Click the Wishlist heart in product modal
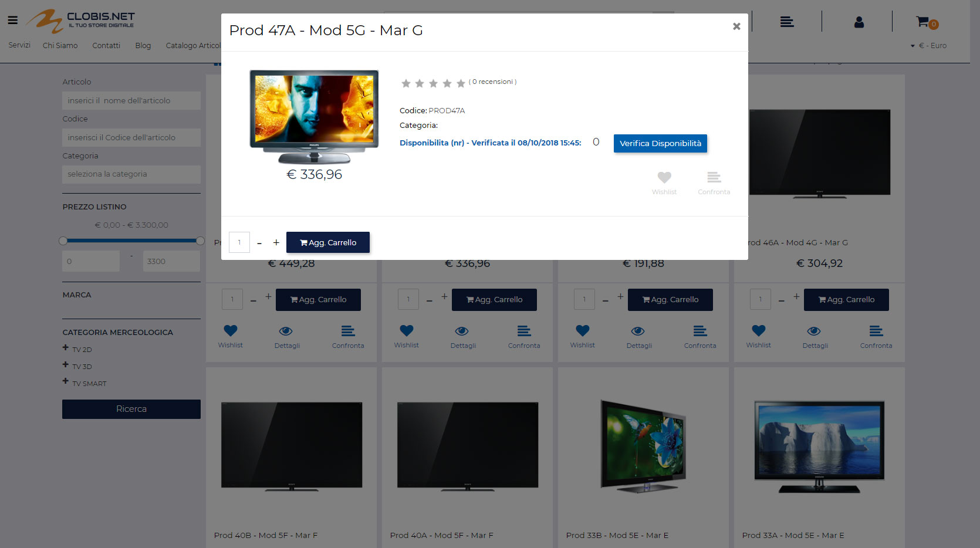This screenshot has width=980, height=548. (664, 177)
